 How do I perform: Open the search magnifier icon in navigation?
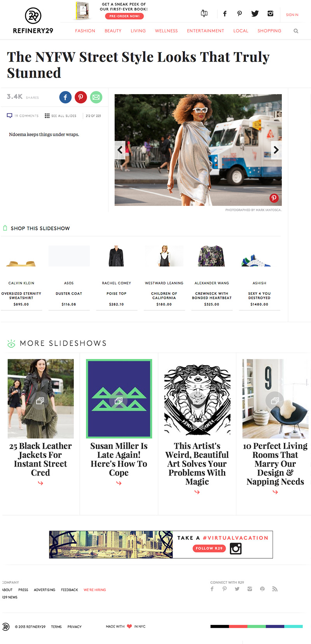[x=296, y=31]
